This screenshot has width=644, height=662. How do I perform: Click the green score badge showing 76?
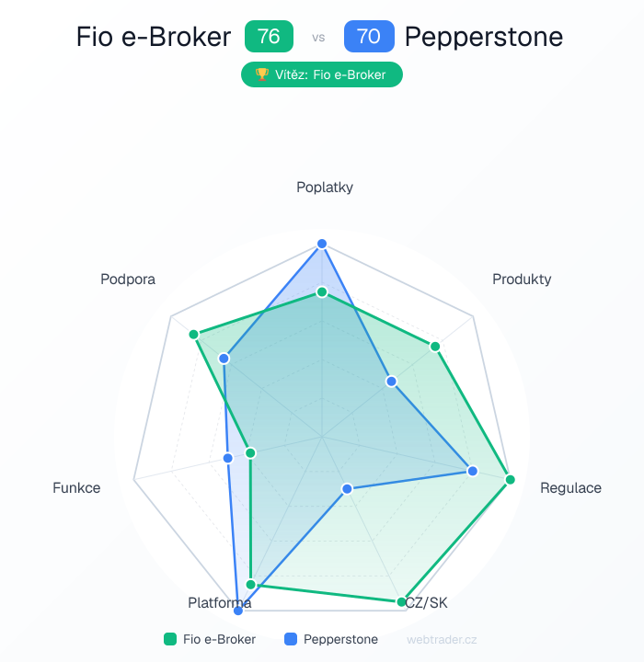point(269,37)
